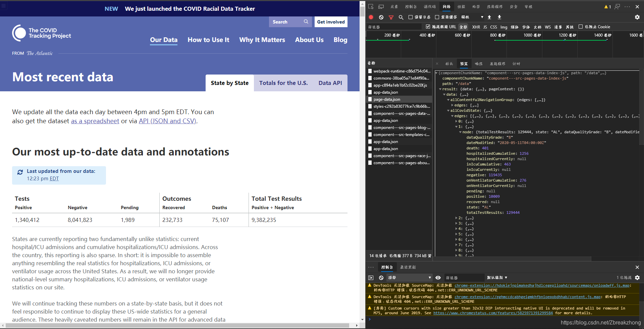Collapse the allCovidState node
This screenshot has width=644, height=329.
(448, 110)
